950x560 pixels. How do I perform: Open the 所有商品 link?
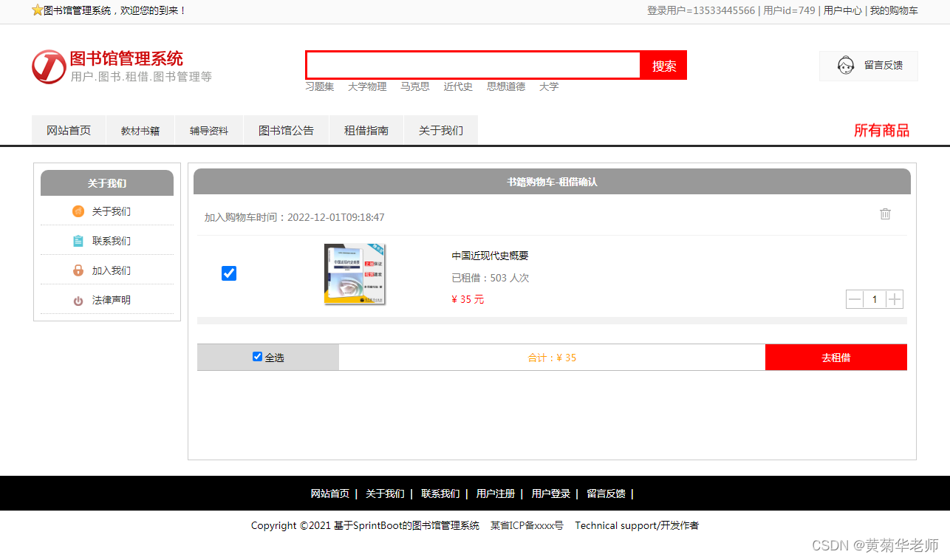[882, 129]
